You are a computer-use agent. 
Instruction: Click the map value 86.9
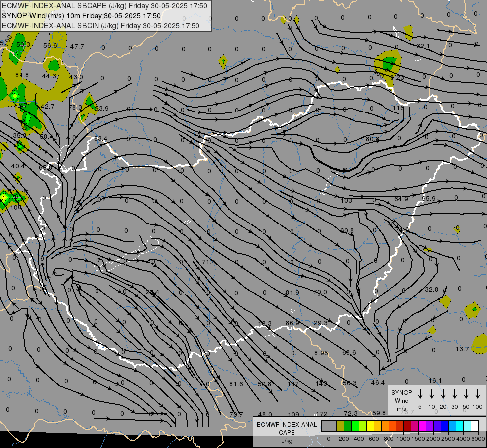tap(292, 323)
